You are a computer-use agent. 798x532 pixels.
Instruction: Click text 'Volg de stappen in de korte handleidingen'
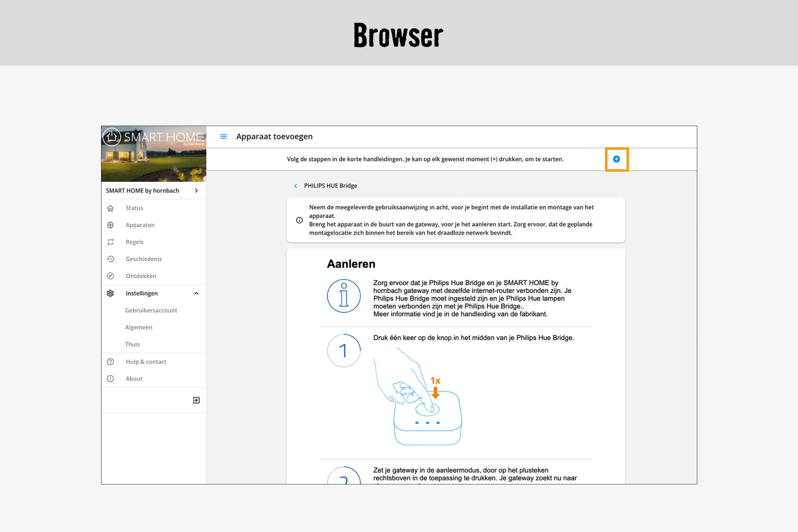345,159
